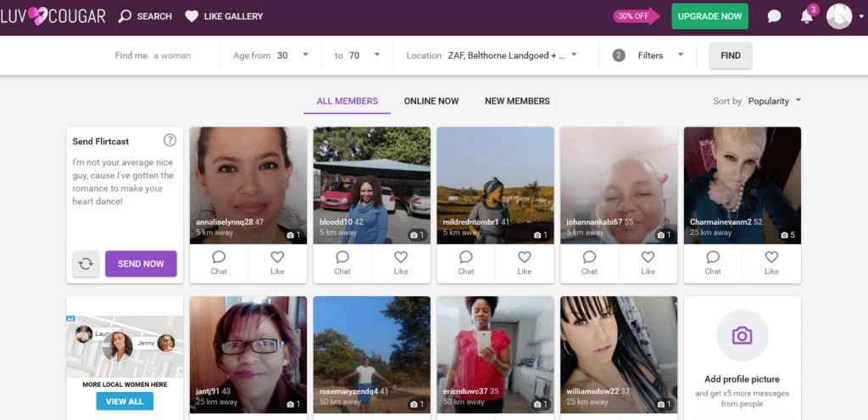
Task: Click View All local women button
Action: tap(125, 401)
